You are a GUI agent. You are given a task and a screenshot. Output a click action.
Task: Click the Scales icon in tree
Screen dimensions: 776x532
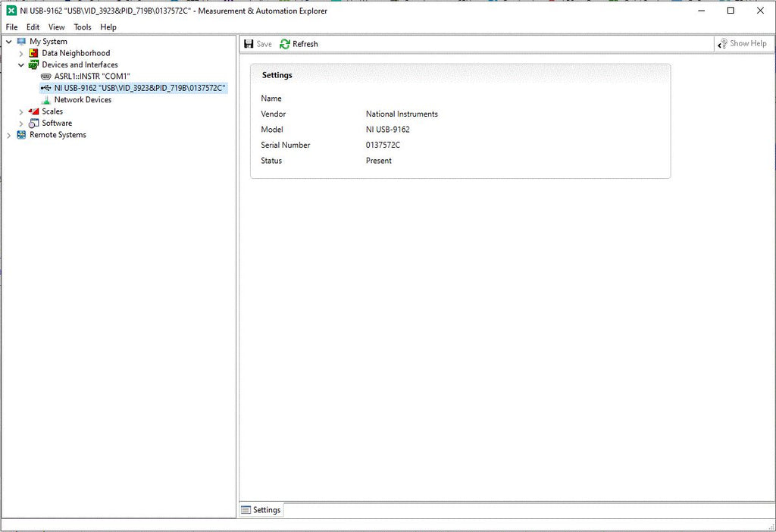coord(33,111)
